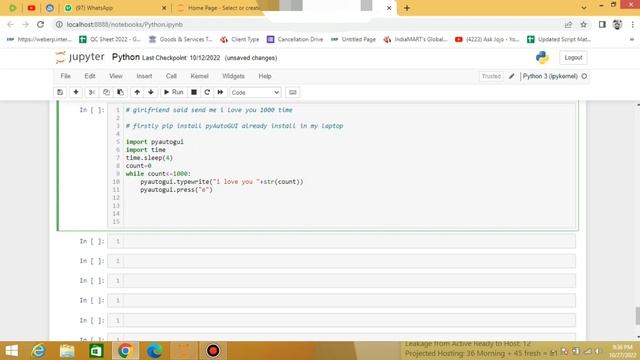This screenshot has width=640, height=360.
Task: Run the selected cell
Action: pyautogui.click(x=173, y=92)
